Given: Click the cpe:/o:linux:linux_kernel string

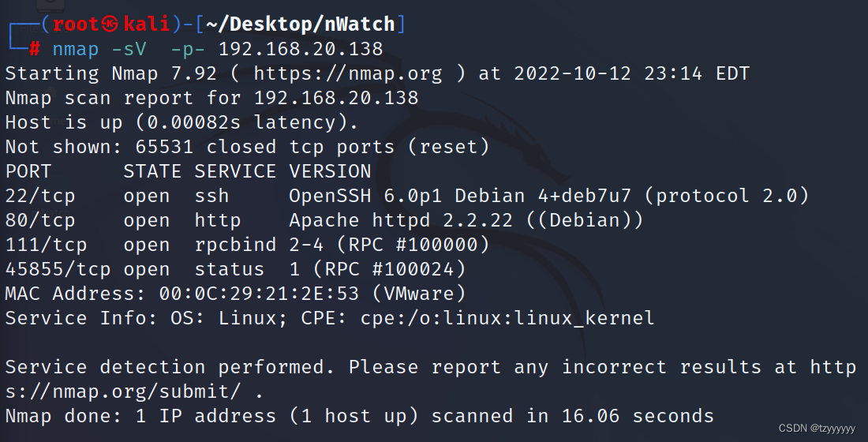Looking at the screenshot, I should click(x=507, y=319).
